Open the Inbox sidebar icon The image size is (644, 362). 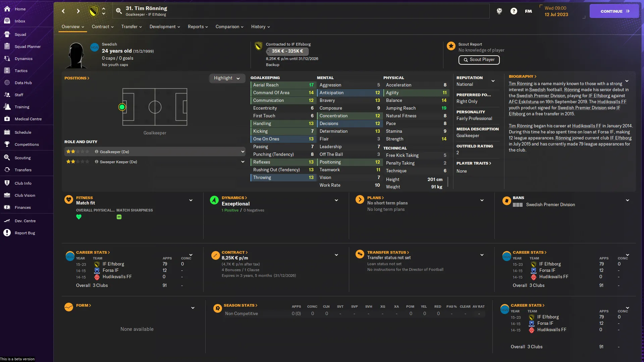[7, 21]
